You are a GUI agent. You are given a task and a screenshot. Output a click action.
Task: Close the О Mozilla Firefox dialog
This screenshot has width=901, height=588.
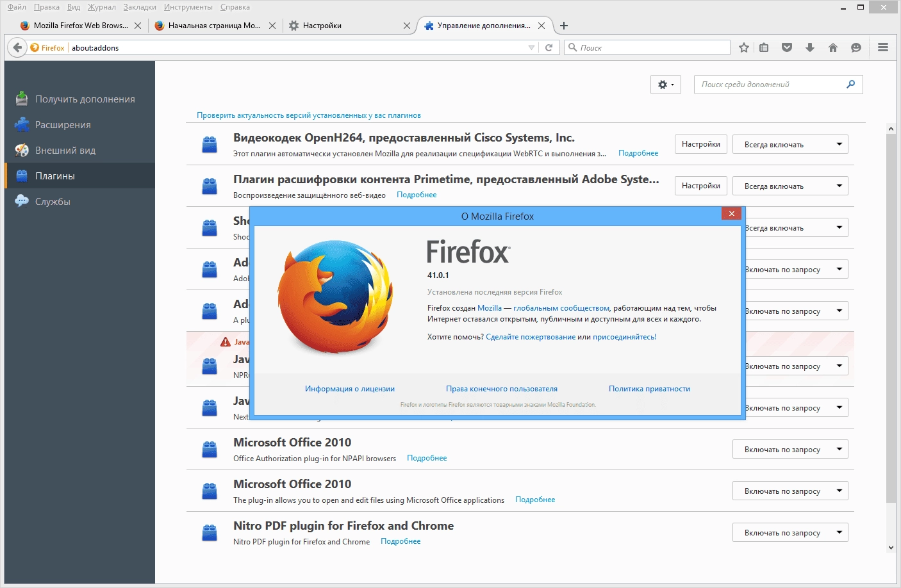pos(731,213)
